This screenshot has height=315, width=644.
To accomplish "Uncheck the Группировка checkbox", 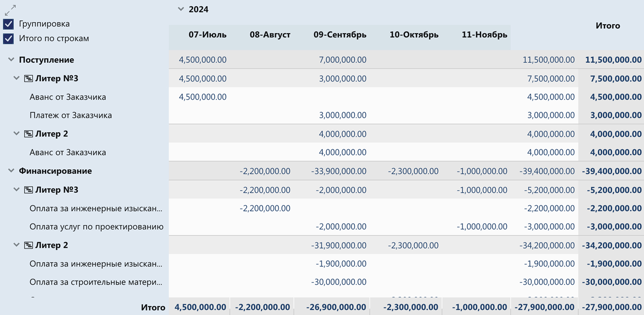I will coord(8,24).
